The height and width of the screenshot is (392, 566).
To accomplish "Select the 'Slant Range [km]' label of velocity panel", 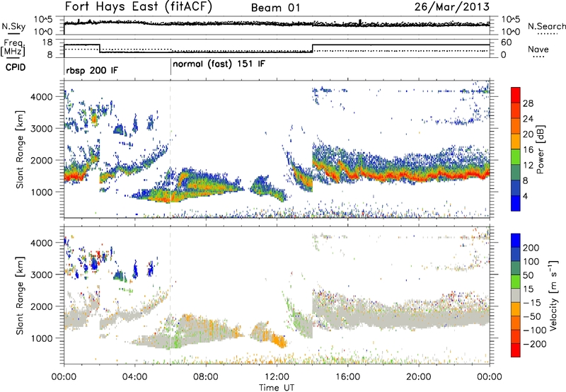I will [20, 295].
